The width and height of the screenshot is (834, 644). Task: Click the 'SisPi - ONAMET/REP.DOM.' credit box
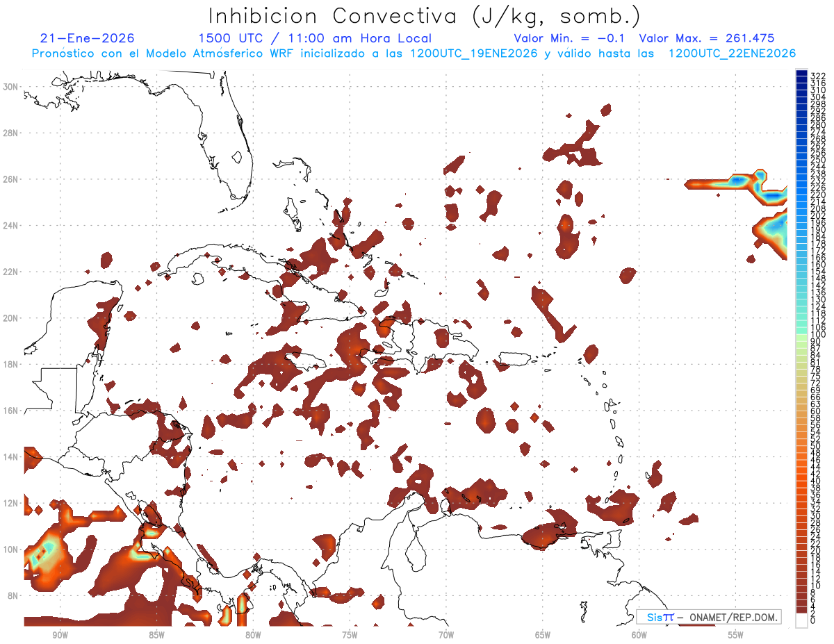coord(708,617)
